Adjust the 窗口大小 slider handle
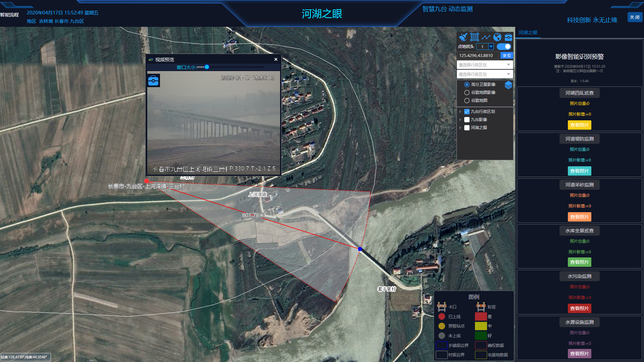644x362 pixels. pos(207,67)
